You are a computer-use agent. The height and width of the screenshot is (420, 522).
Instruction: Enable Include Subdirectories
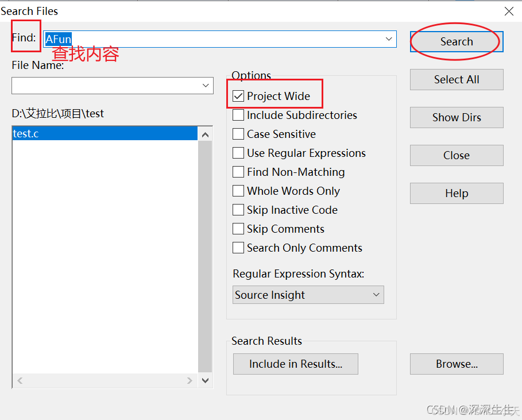tap(238, 115)
